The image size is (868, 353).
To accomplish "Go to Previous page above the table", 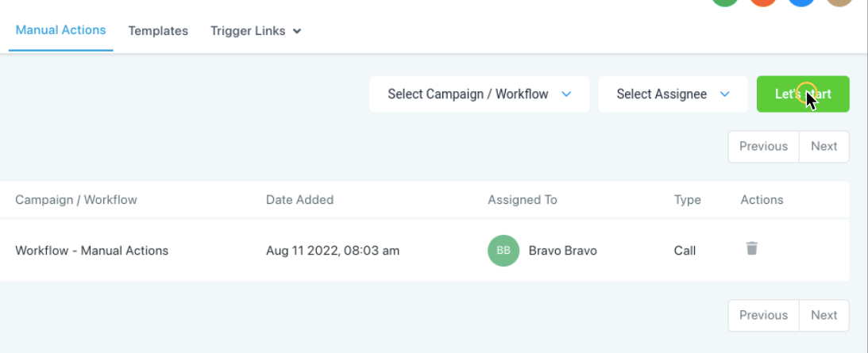I will (763, 147).
